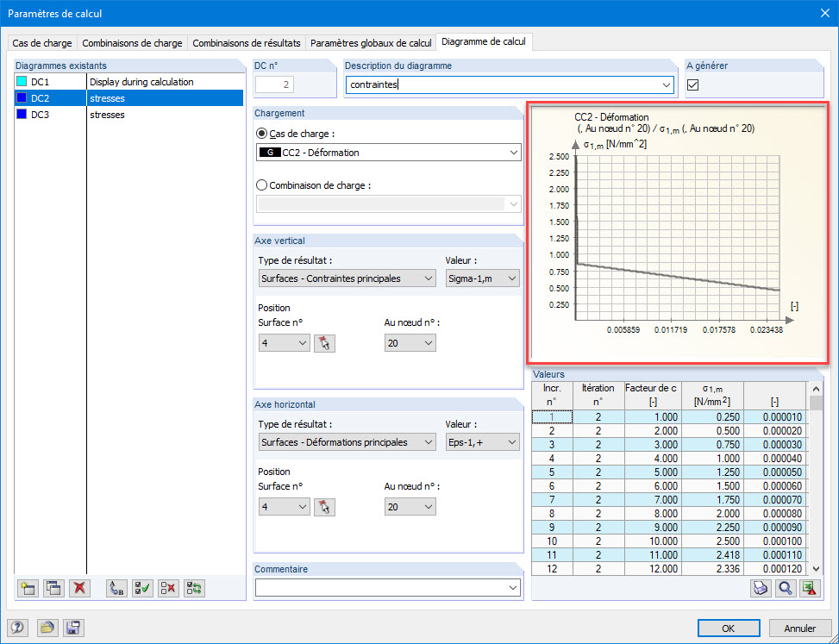
Task: Toggle the 'A générer' checkbox
Action: [693, 84]
